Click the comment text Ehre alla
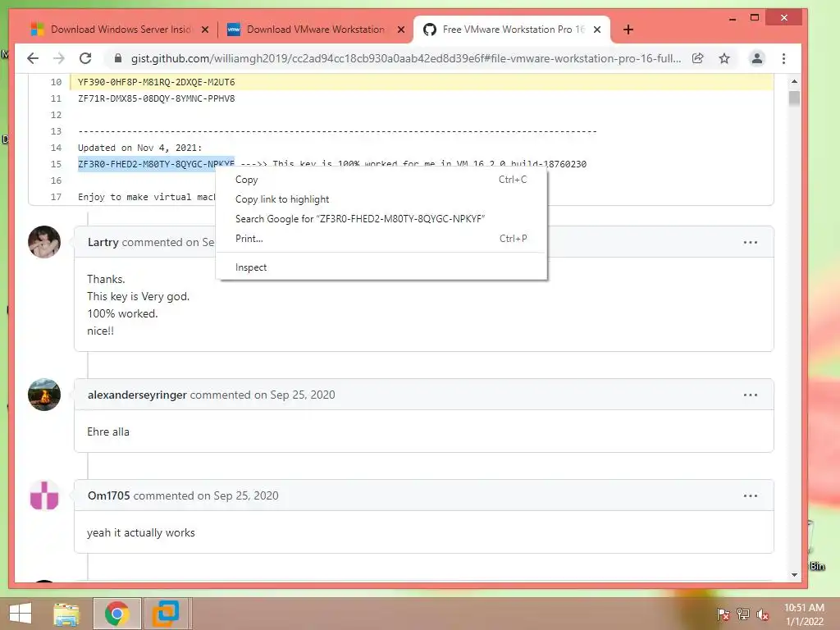 pyautogui.click(x=108, y=431)
